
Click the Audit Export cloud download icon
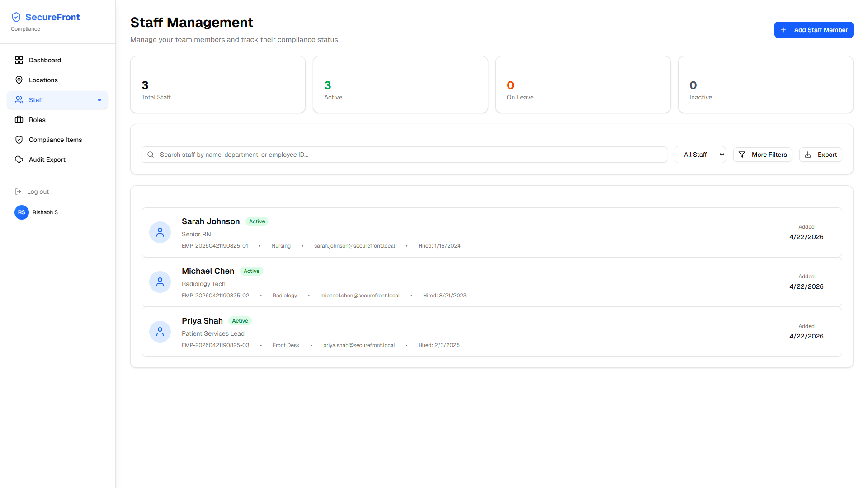point(19,160)
